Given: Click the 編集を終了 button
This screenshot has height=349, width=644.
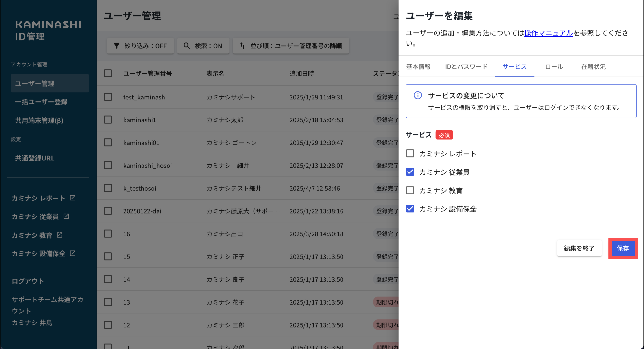Looking at the screenshot, I should click(579, 249).
